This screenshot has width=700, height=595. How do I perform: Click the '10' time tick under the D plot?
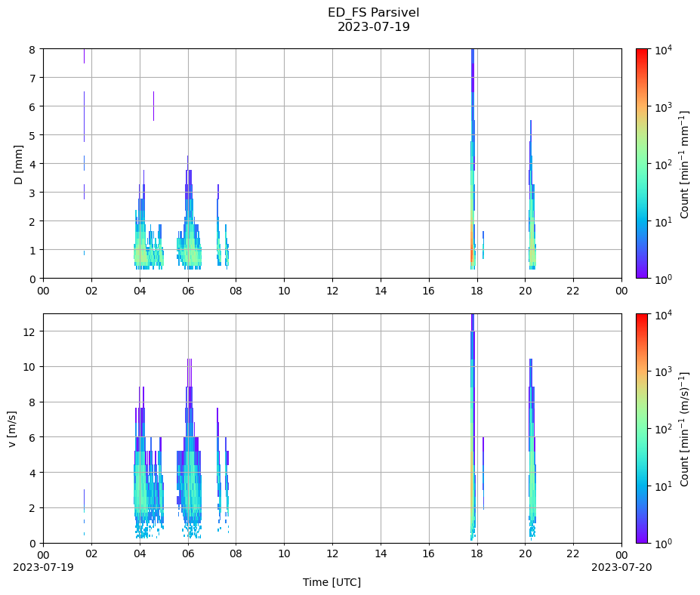[x=285, y=291]
